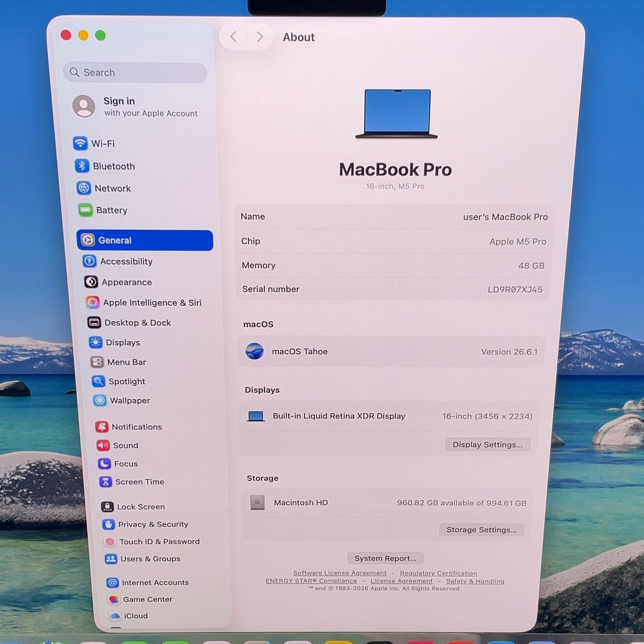Select the Game Center icon
Screen dimensions: 644x644
point(114,599)
